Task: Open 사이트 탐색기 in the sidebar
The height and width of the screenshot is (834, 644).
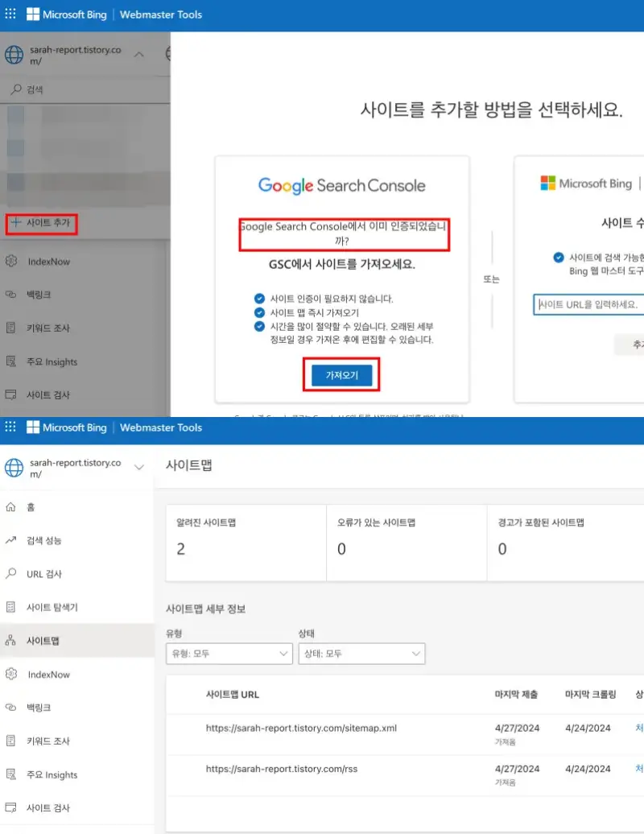Action: [x=77, y=607]
